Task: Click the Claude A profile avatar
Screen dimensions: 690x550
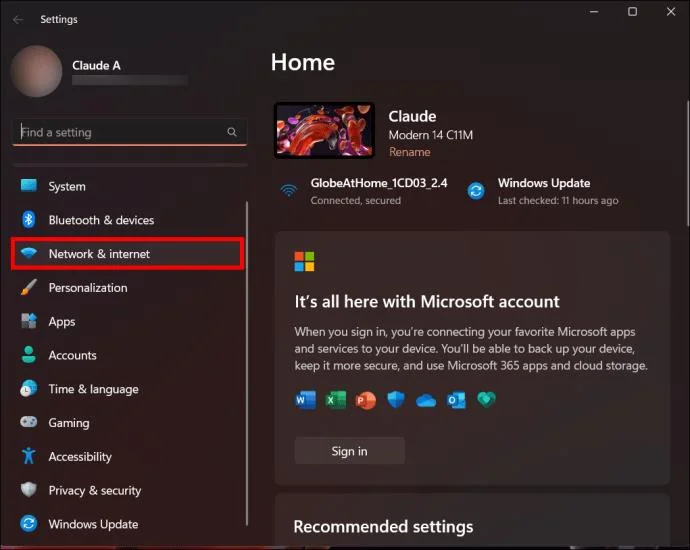Action: pos(37,71)
